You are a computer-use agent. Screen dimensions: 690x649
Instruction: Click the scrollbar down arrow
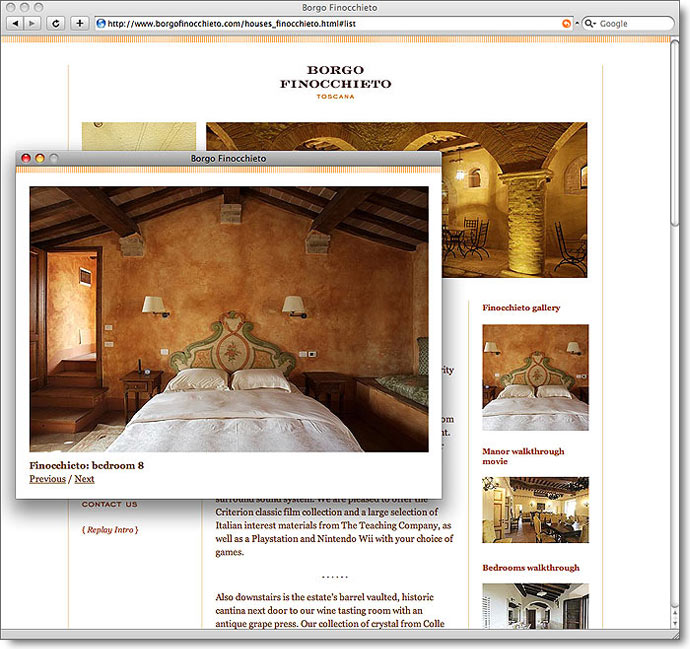click(675, 623)
